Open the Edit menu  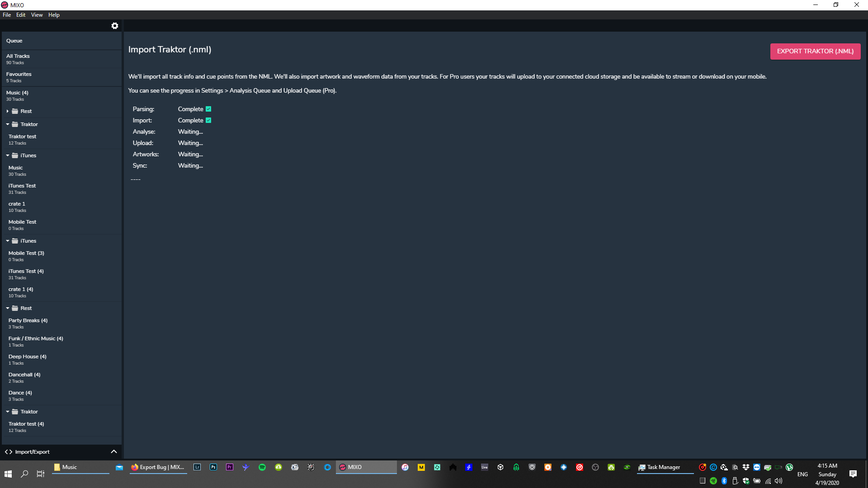(21, 15)
